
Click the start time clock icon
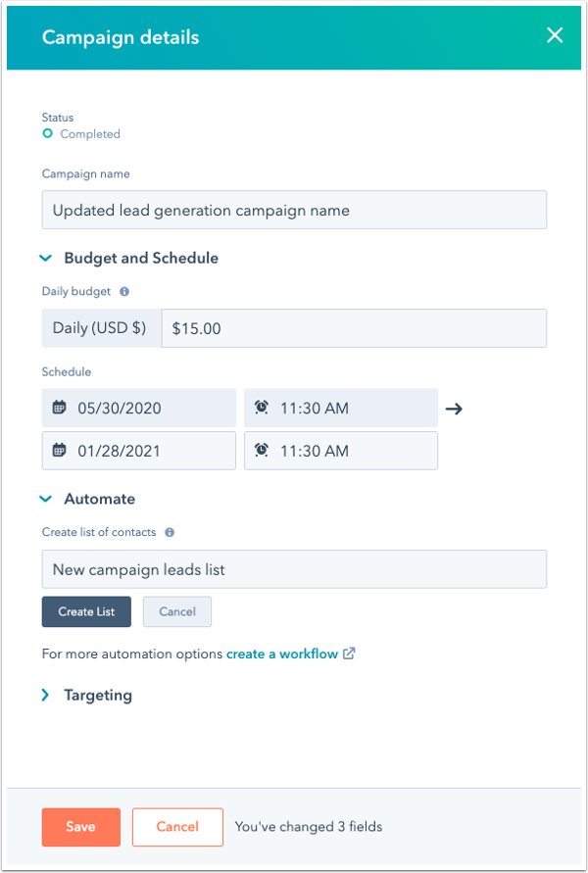point(261,408)
